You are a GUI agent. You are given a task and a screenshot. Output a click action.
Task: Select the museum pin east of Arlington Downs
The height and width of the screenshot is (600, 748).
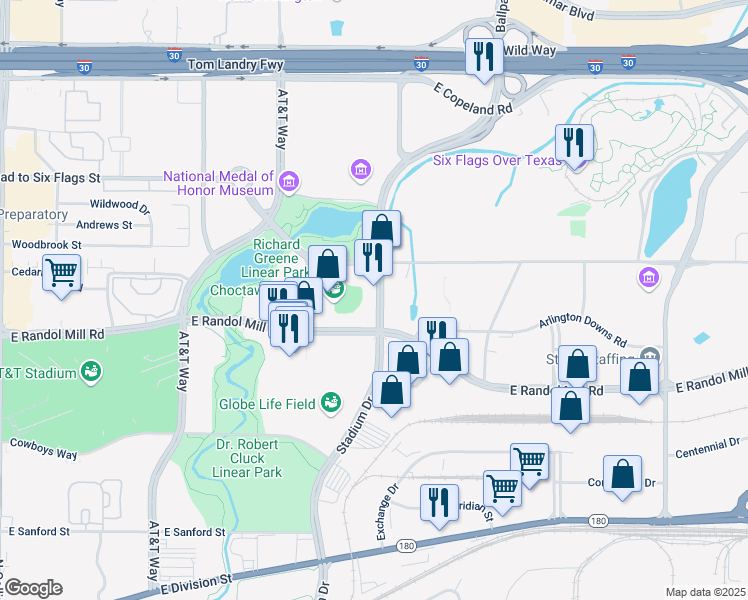point(649,278)
